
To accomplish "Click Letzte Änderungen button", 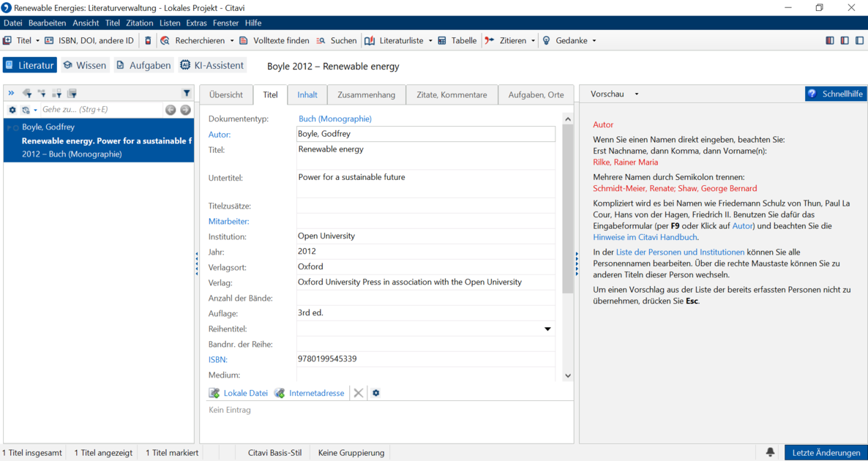I will (826, 452).
